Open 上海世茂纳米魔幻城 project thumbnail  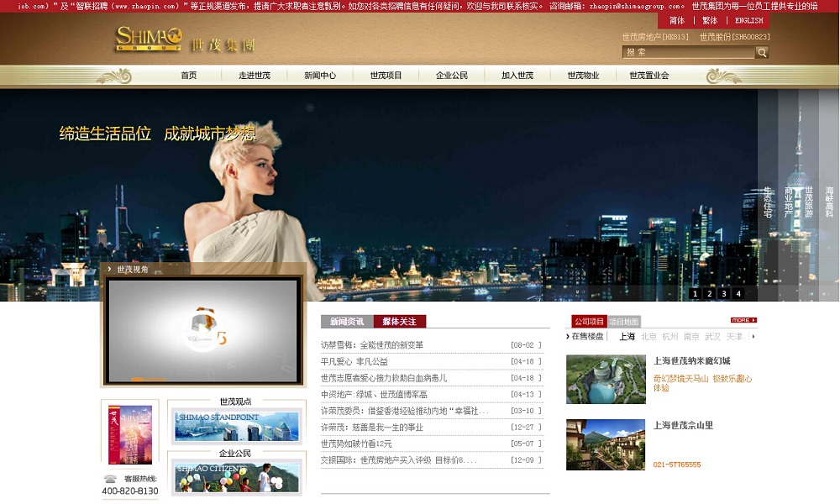click(x=606, y=379)
